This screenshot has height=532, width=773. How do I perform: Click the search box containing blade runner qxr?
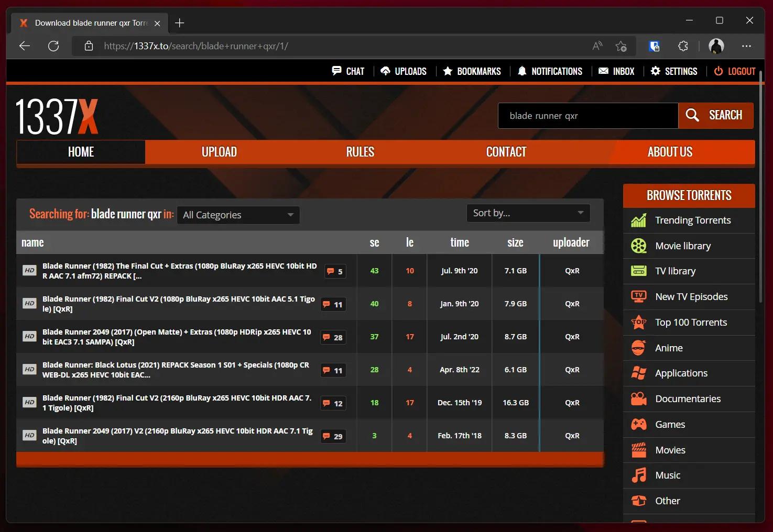[588, 116]
